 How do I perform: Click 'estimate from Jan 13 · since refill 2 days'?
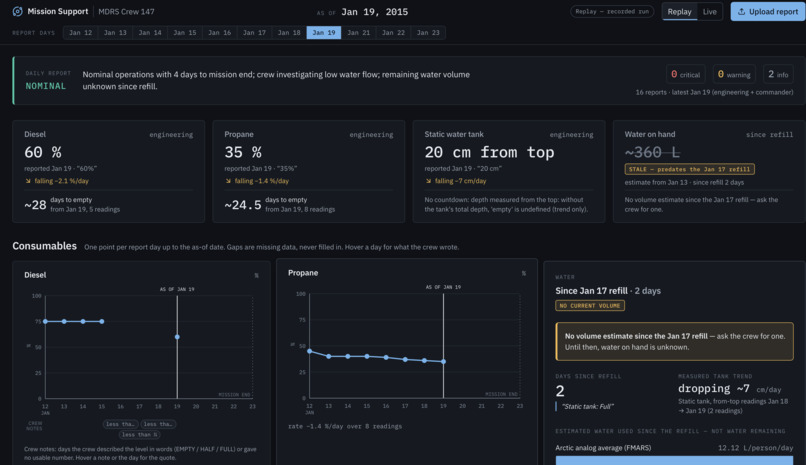684,182
